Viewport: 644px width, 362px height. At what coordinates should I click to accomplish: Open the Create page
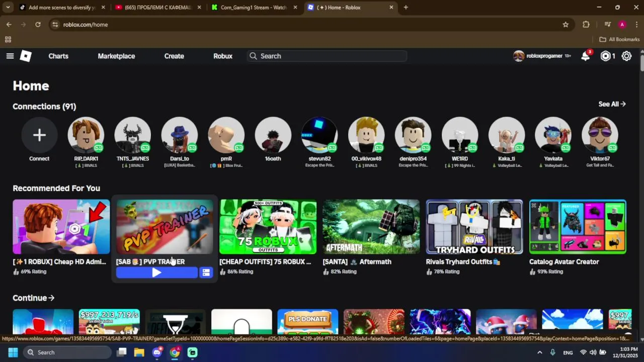[x=174, y=56]
